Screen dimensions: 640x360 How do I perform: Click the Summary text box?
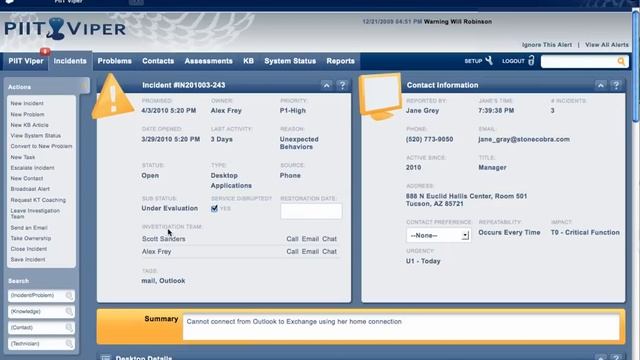point(401,327)
